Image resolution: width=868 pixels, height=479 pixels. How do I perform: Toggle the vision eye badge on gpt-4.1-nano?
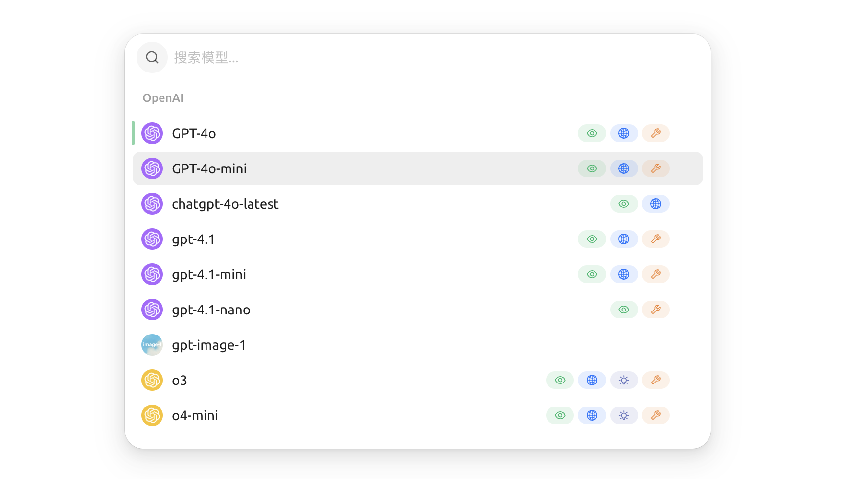tap(624, 309)
